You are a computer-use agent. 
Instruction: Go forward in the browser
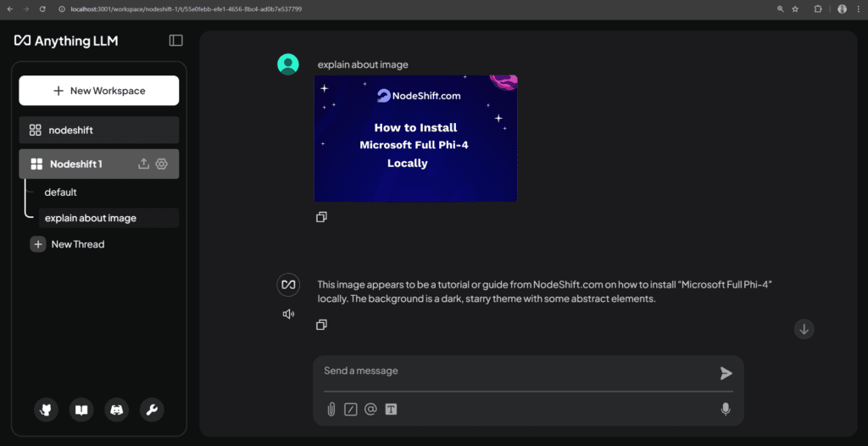26,8
